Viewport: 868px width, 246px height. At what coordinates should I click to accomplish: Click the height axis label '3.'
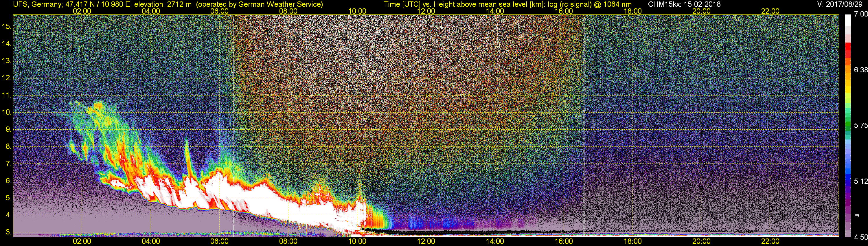pos(8,232)
